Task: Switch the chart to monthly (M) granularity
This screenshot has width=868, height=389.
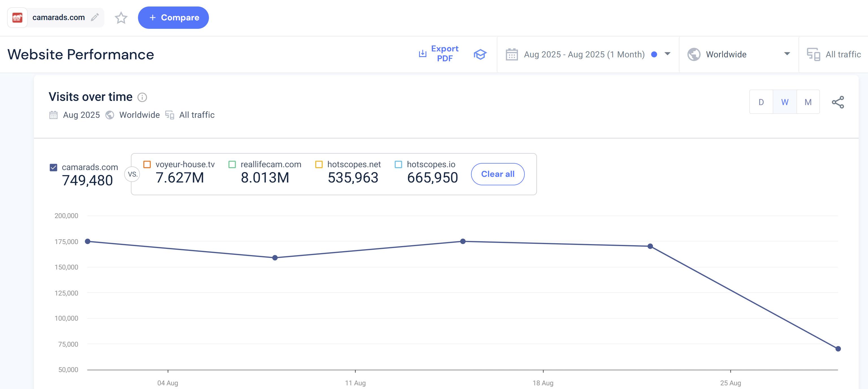Action: click(808, 102)
